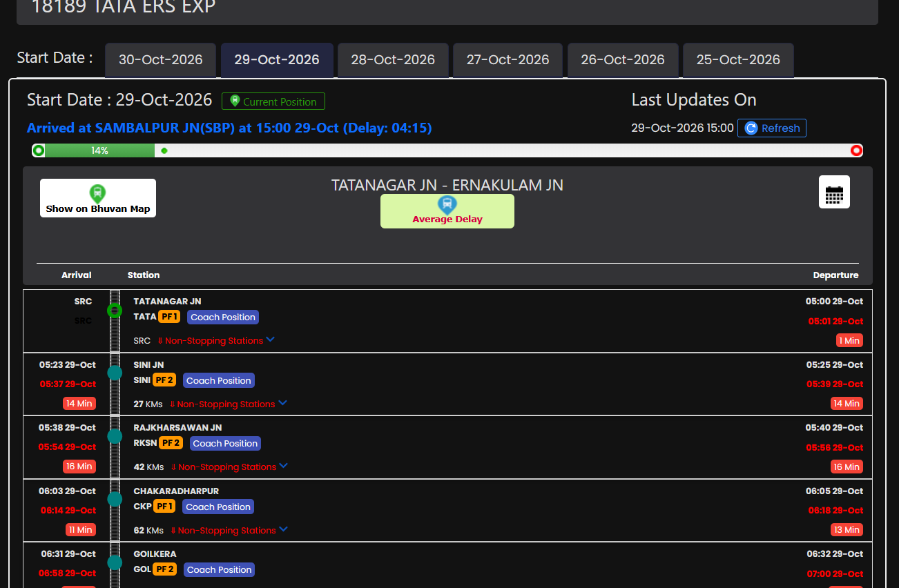899x588 pixels.
Task: Open the 25-Oct-2026 start date tab
Action: (x=738, y=60)
